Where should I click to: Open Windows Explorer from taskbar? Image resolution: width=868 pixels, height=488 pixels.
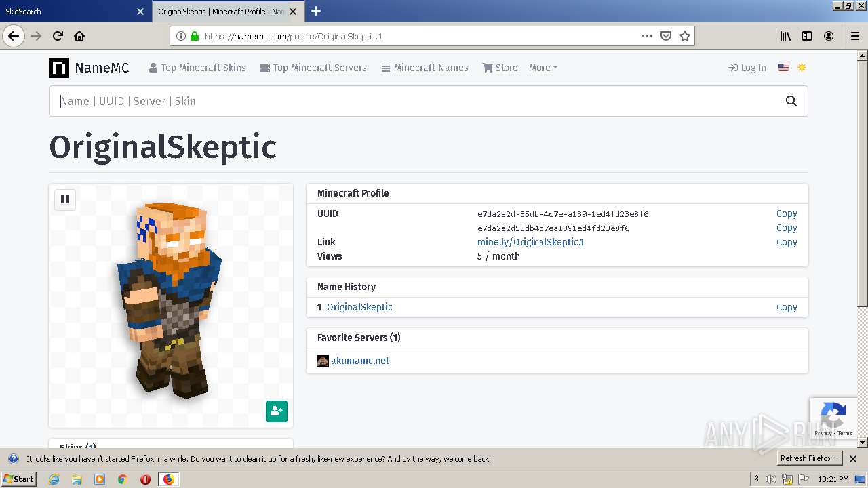[77, 479]
